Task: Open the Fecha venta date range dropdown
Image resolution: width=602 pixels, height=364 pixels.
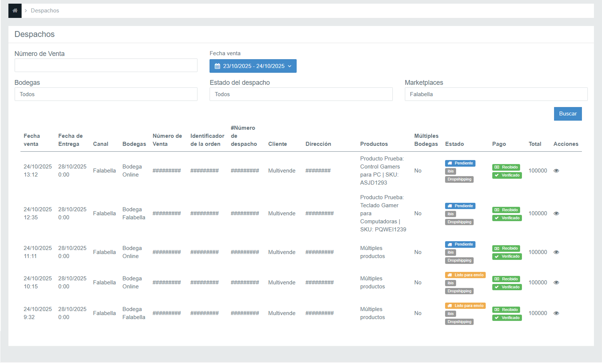Action: (x=253, y=66)
